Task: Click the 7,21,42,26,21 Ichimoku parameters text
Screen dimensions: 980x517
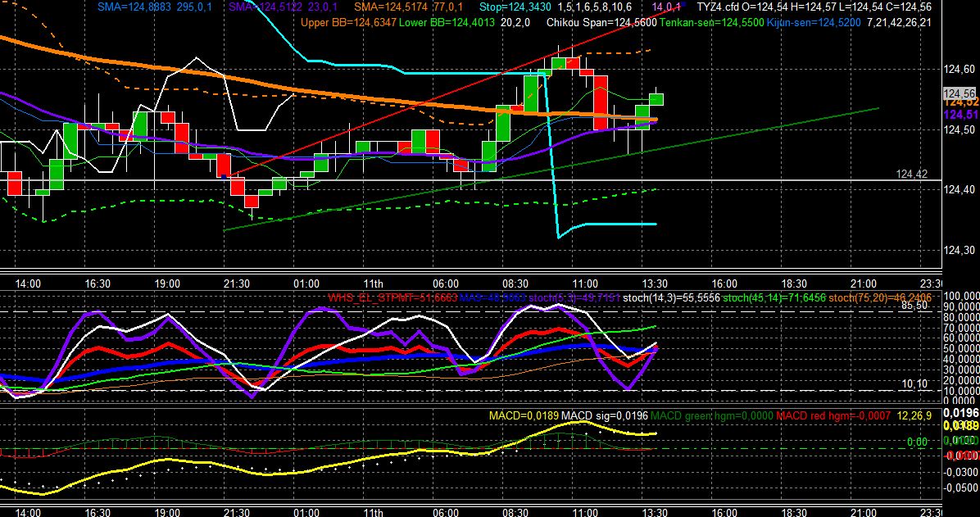Action: point(899,22)
